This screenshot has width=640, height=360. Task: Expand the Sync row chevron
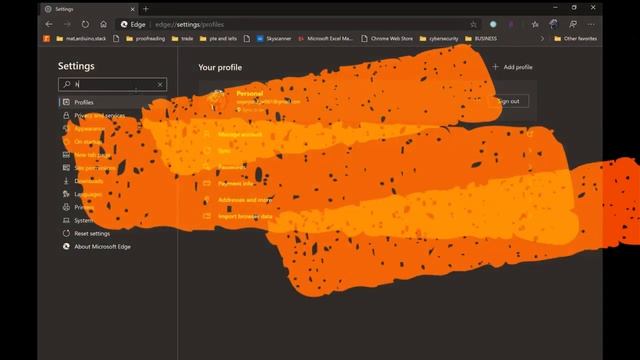click(530, 151)
